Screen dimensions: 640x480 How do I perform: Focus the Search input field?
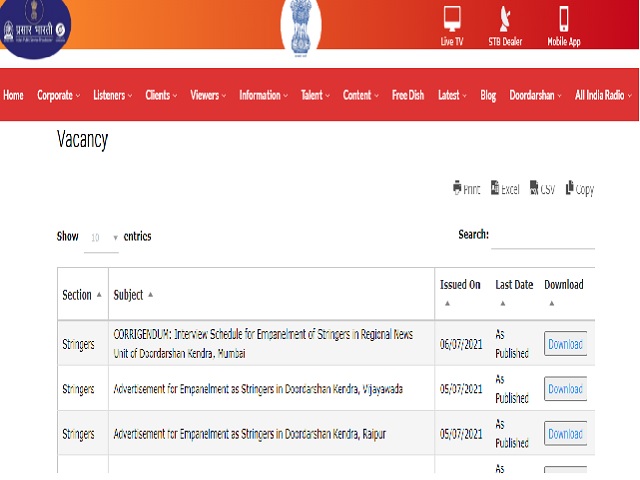tap(543, 237)
